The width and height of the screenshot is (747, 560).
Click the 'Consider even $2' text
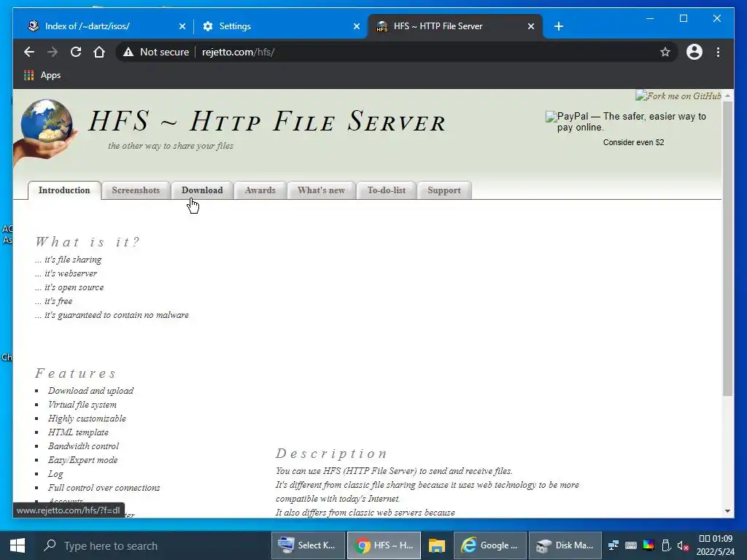633,142
